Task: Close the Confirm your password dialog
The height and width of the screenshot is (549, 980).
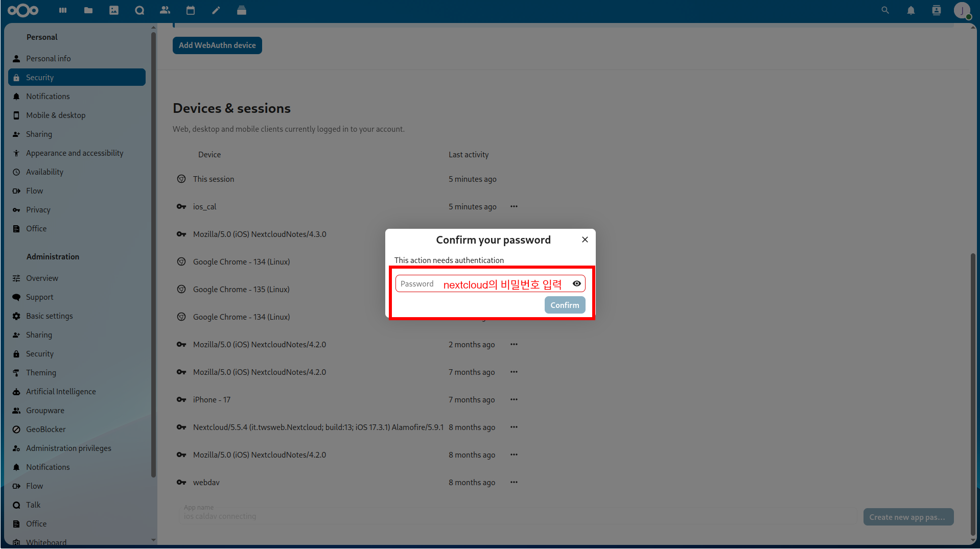Action: 585,240
